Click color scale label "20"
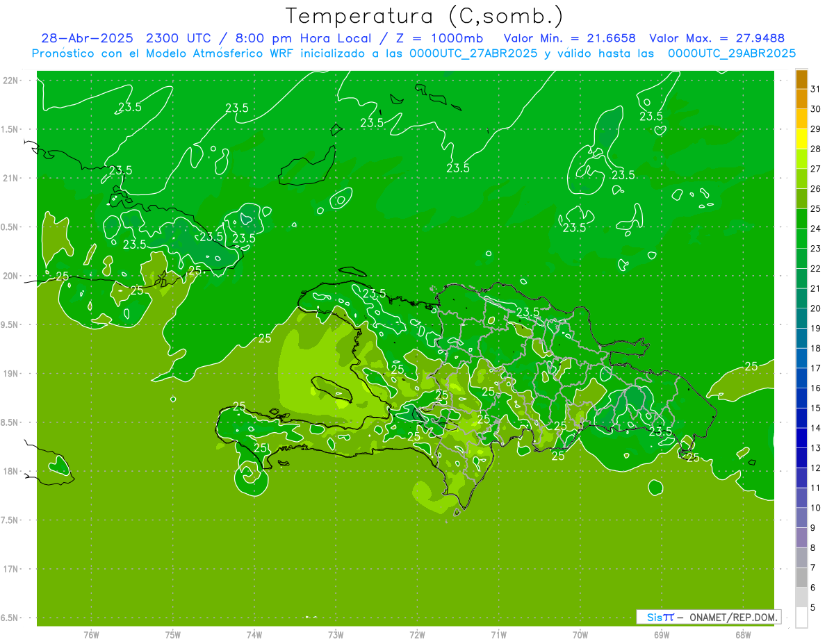This screenshot has width=834, height=644. (x=815, y=308)
